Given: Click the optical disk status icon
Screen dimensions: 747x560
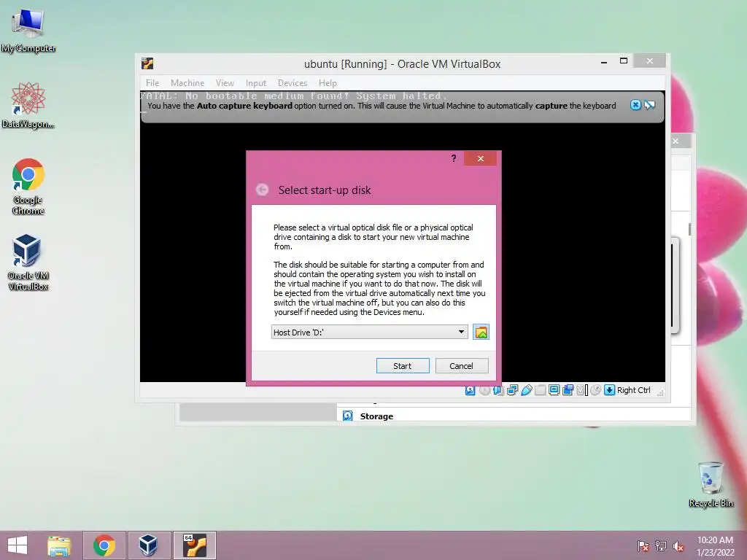Looking at the screenshot, I should pos(484,390).
